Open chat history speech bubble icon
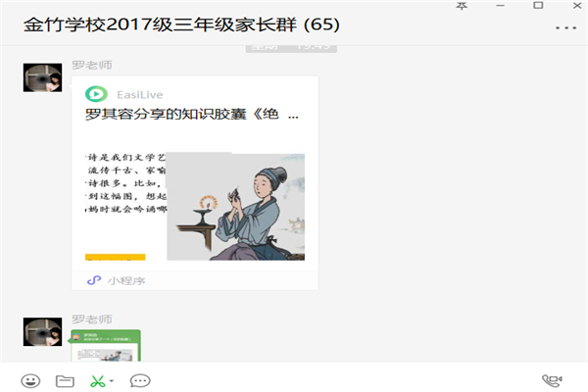This screenshot has height=392, width=588. (140, 381)
